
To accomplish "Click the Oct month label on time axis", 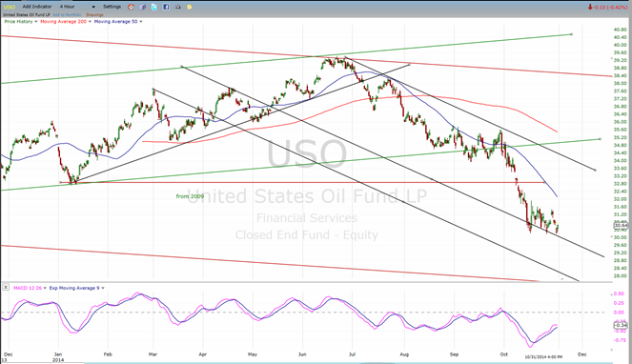I will tap(503, 354).
